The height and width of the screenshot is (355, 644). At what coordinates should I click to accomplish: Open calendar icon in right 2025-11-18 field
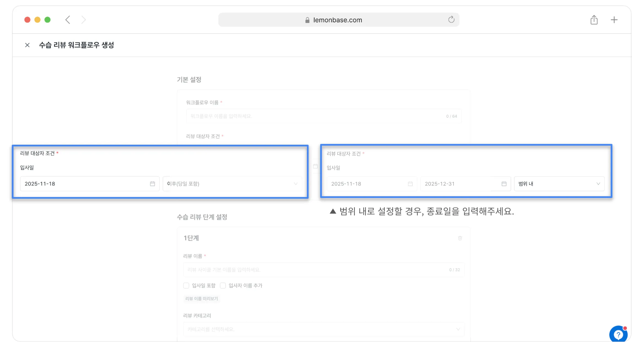[410, 184]
